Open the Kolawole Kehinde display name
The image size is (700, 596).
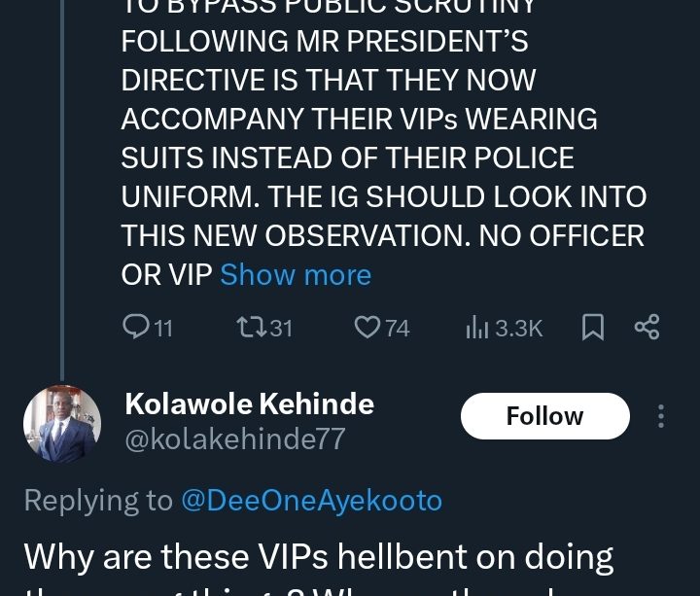click(x=249, y=403)
